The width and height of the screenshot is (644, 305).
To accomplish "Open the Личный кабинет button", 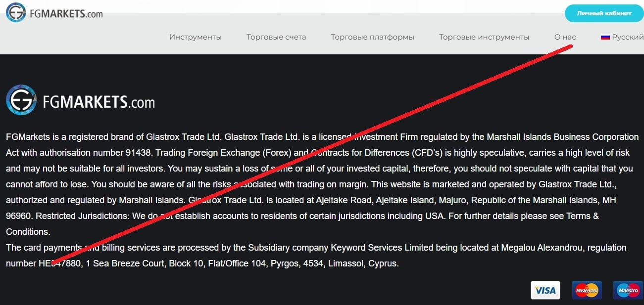I will pyautogui.click(x=604, y=13).
